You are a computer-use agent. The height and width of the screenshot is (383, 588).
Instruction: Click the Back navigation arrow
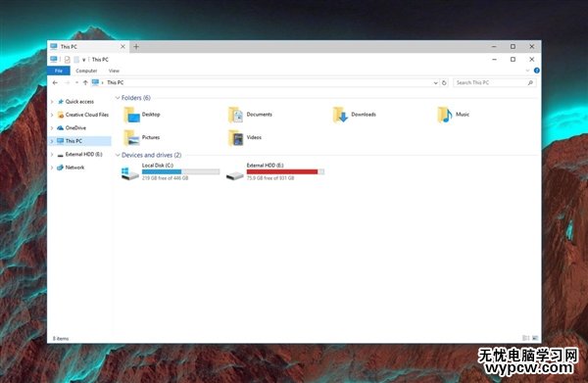click(x=55, y=82)
